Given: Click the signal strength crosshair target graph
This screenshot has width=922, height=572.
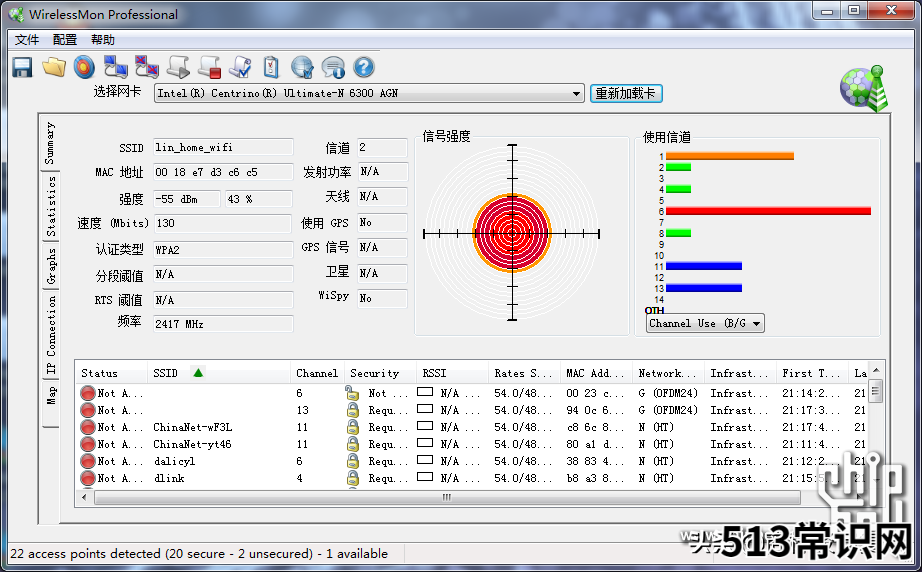Looking at the screenshot, I should pos(512,233).
